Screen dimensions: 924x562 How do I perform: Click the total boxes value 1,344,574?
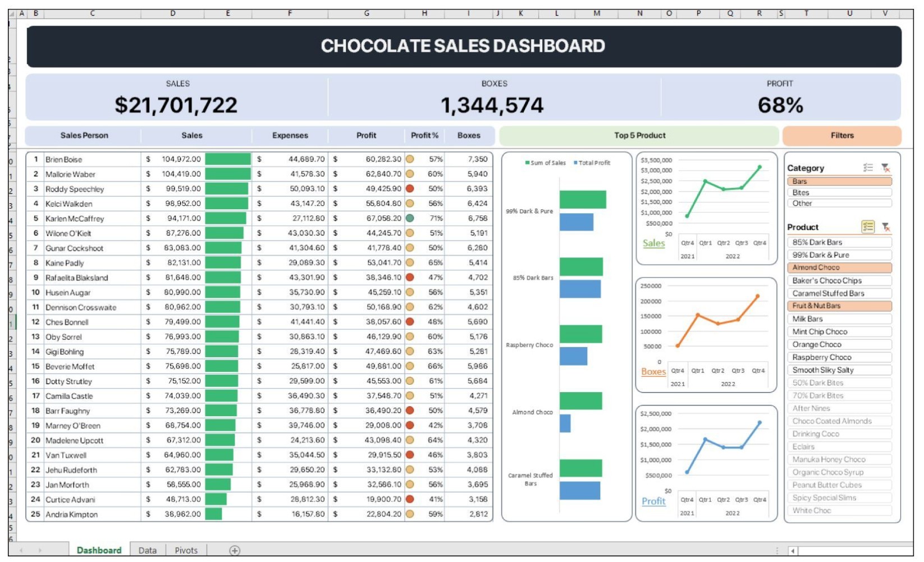coord(492,105)
